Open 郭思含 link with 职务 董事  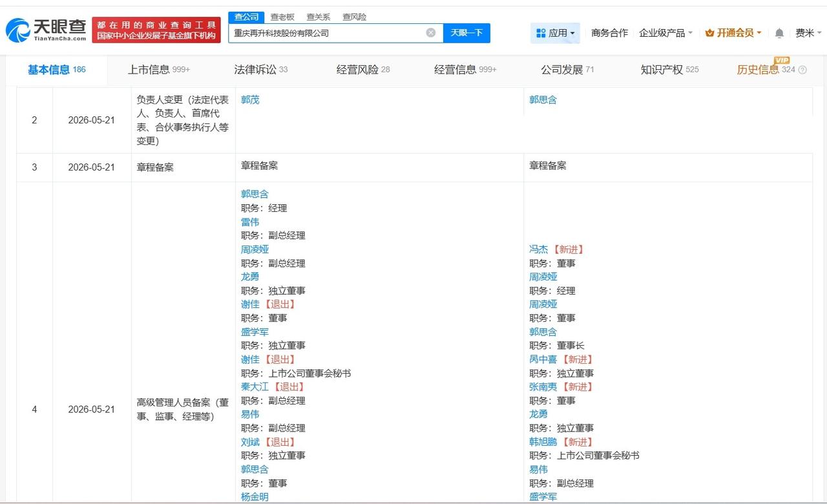click(x=255, y=470)
